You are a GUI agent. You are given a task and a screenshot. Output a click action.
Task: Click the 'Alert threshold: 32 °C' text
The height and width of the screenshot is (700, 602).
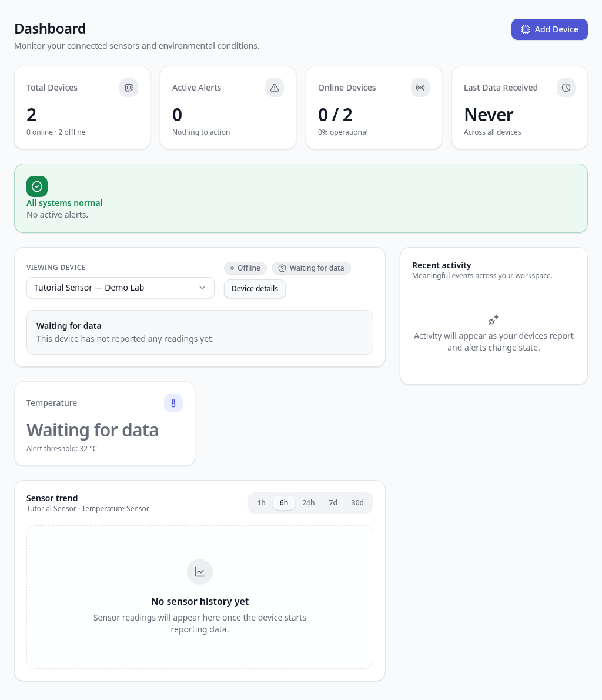62,449
